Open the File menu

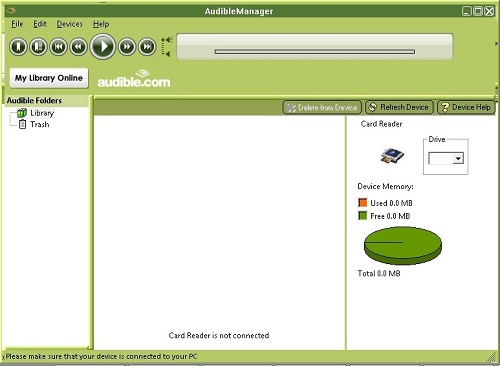click(x=17, y=24)
